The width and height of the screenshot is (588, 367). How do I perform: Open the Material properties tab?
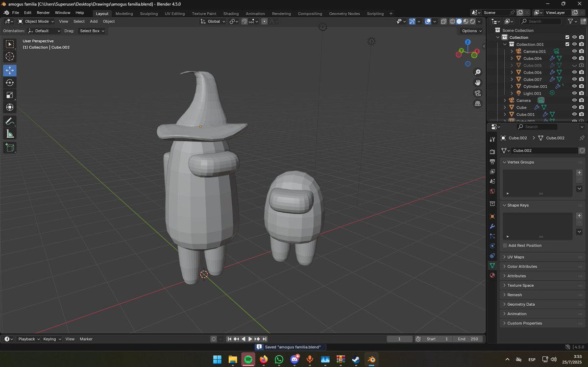click(492, 275)
